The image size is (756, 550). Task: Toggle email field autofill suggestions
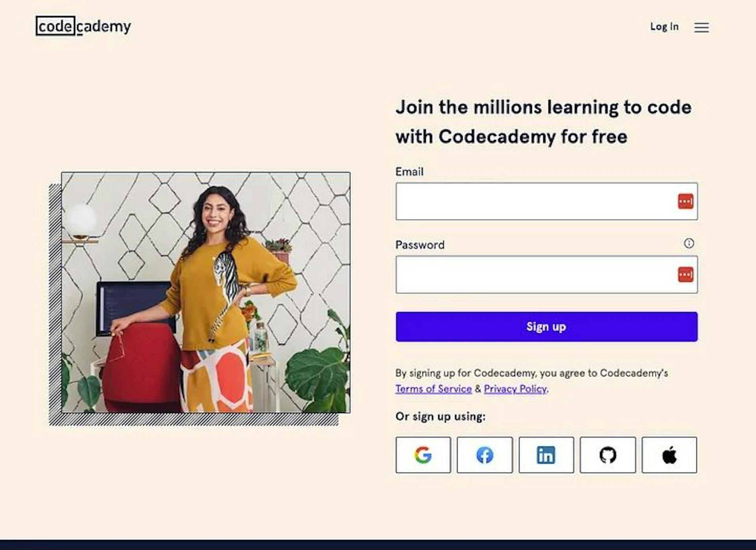[x=684, y=201]
